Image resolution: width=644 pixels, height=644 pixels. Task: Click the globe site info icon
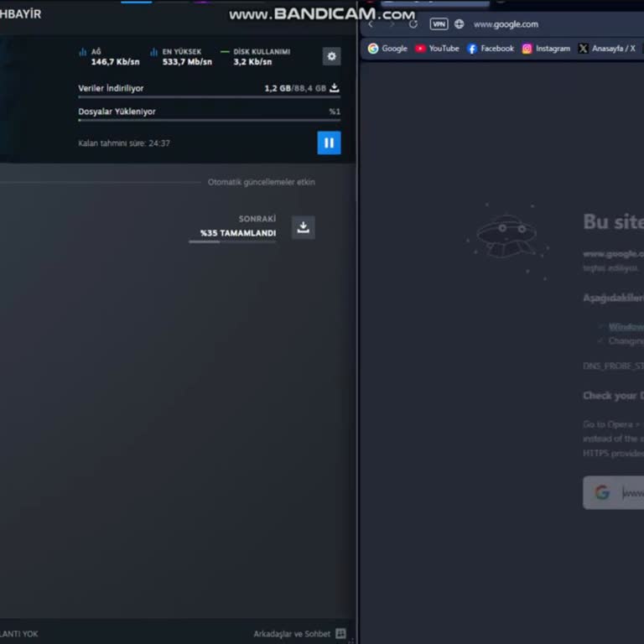(x=460, y=24)
